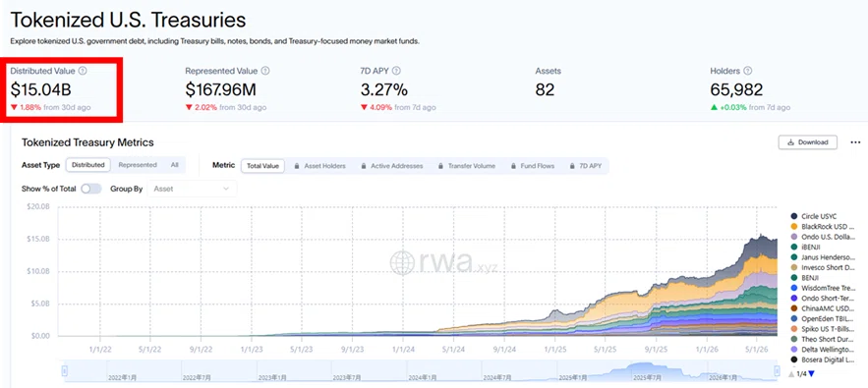Click red down arrow beside 1.88% change

[x=14, y=107]
